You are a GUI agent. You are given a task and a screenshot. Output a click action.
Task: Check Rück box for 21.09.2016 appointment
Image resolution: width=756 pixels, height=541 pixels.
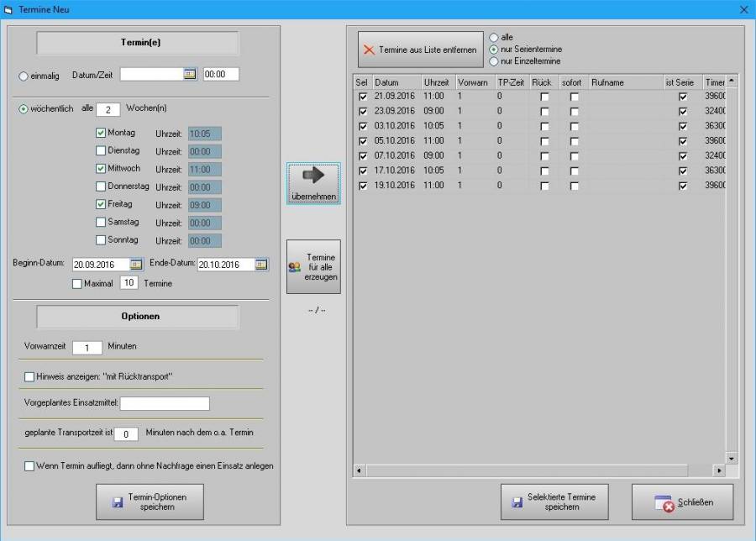544,97
